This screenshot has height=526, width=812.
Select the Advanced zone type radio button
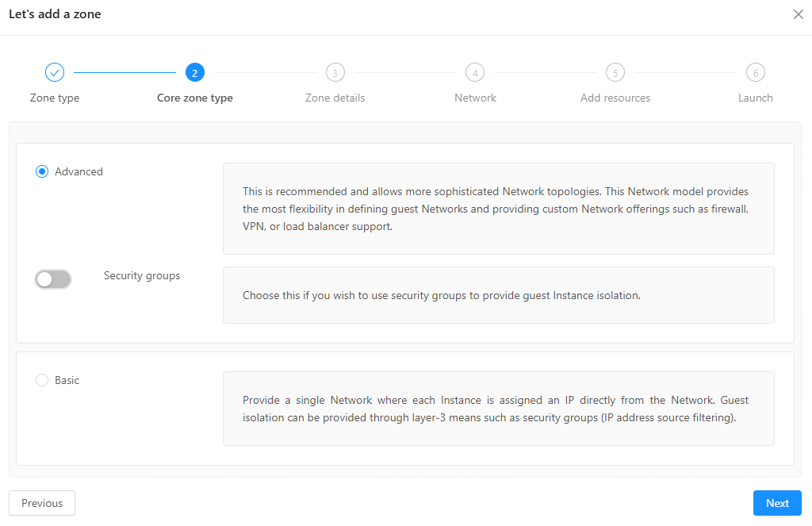(x=42, y=171)
